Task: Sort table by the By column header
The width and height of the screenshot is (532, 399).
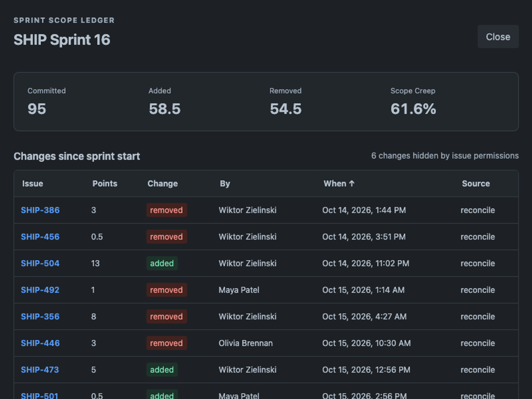Action: pyautogui.click(x=225, y=184)
